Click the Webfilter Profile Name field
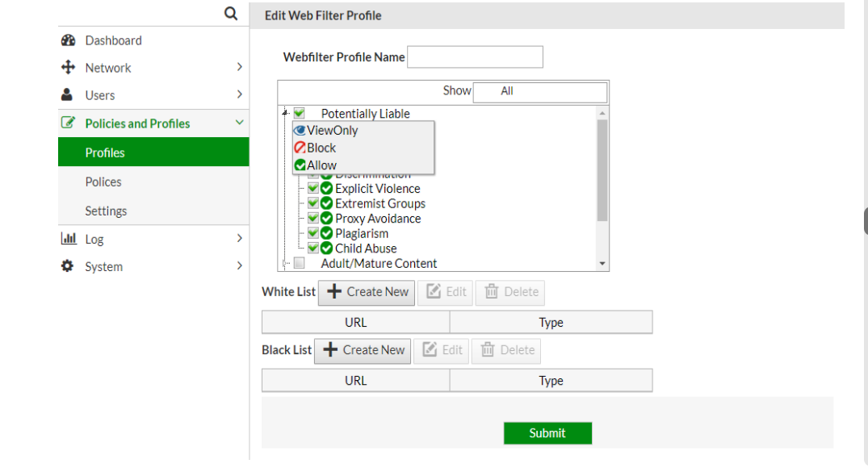Image resolution: width=868 pixels, height=472 pixels. (x=475, y=57)
